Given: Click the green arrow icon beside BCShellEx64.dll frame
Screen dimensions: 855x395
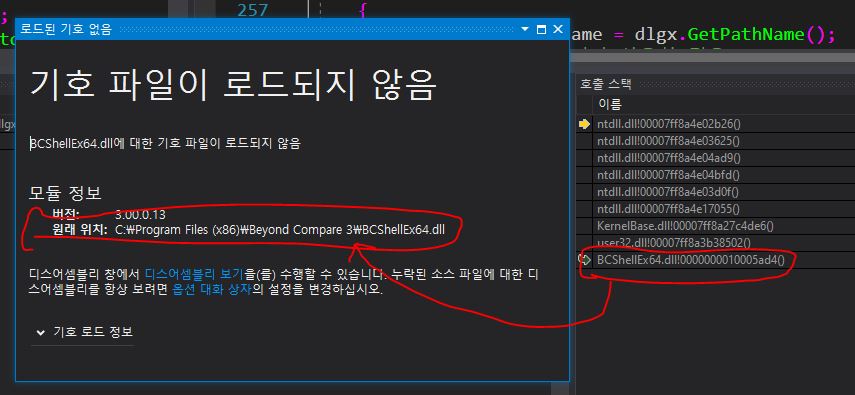Looking at the screenshot, I should (584, 260).
